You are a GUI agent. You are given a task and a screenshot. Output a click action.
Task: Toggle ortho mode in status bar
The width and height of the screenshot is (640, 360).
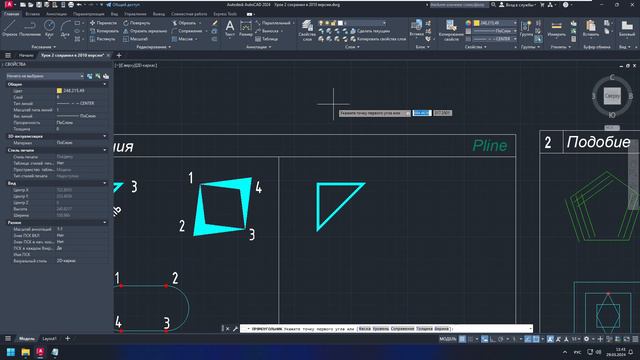click(x=493, y=339)
